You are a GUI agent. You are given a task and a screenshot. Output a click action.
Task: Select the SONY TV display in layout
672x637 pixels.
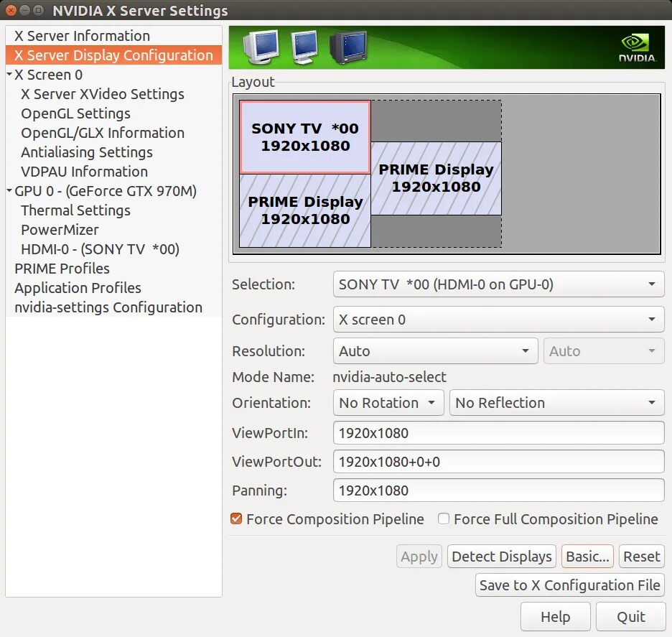(305, 137)
